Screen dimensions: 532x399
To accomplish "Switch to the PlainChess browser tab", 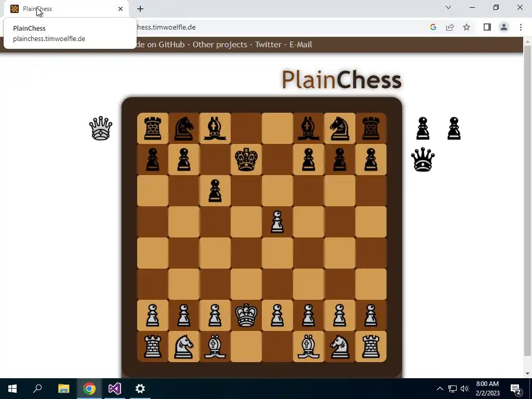I will point(66,9).
